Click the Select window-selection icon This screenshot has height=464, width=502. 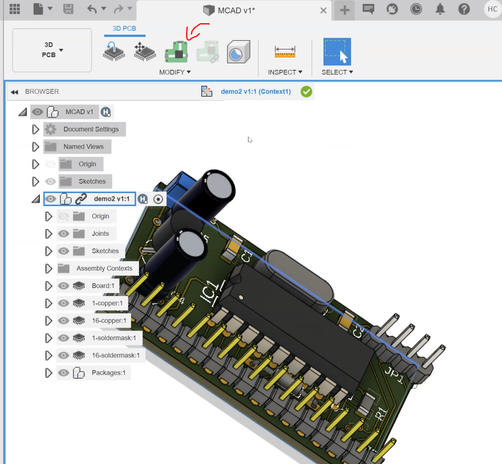[337, 52]
